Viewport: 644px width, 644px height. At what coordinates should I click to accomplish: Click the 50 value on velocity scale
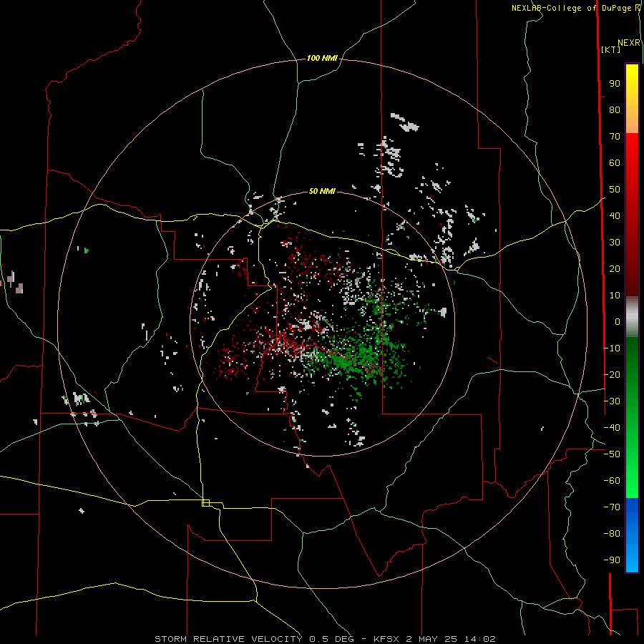click(615, 190)
